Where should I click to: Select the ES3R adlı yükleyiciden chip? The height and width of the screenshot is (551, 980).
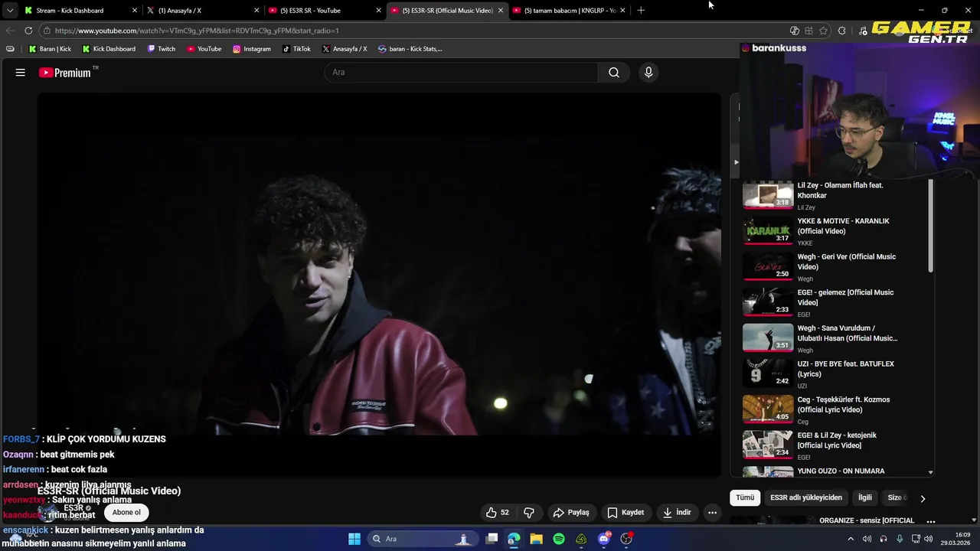(x=805, y=497)
